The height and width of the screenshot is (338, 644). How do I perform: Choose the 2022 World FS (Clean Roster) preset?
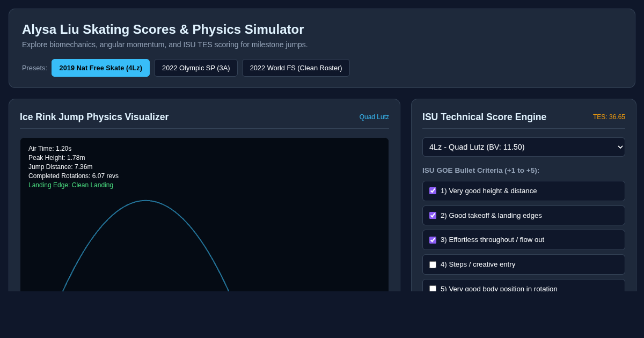(x=296, y=68)
